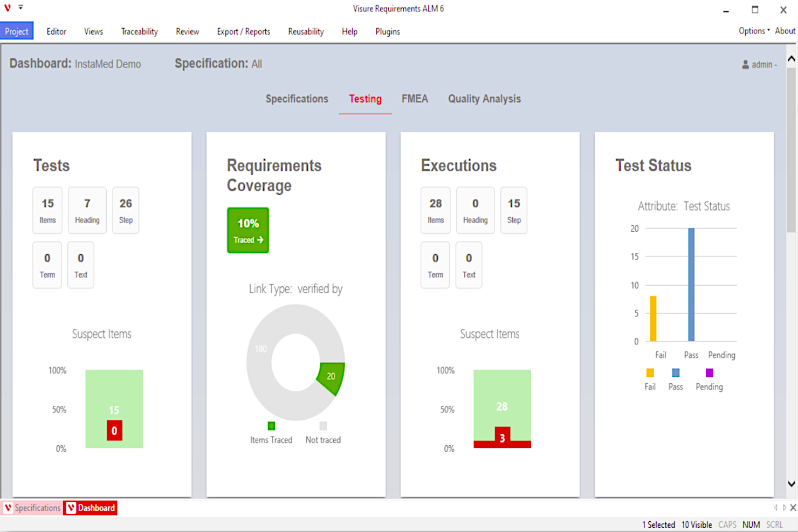Switch to the Quality Analysis tab
Screen dimensions: 798x532
tap(484, 99)
